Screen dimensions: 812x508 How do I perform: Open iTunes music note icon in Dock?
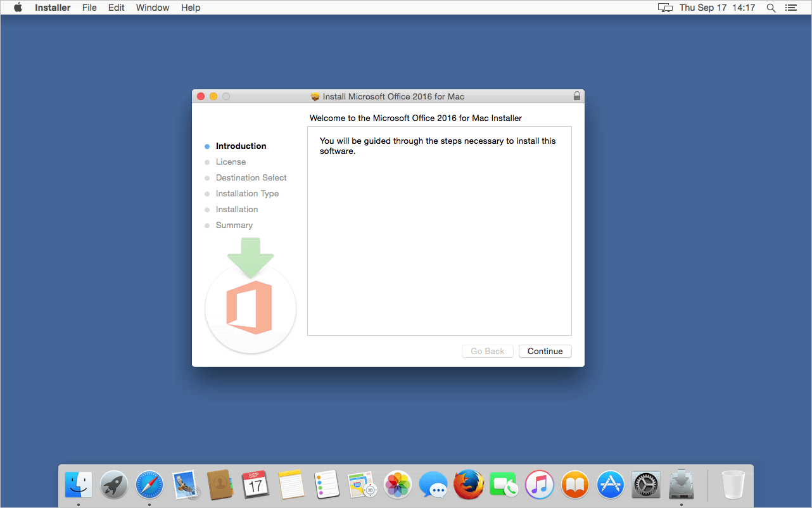point(540,486)
